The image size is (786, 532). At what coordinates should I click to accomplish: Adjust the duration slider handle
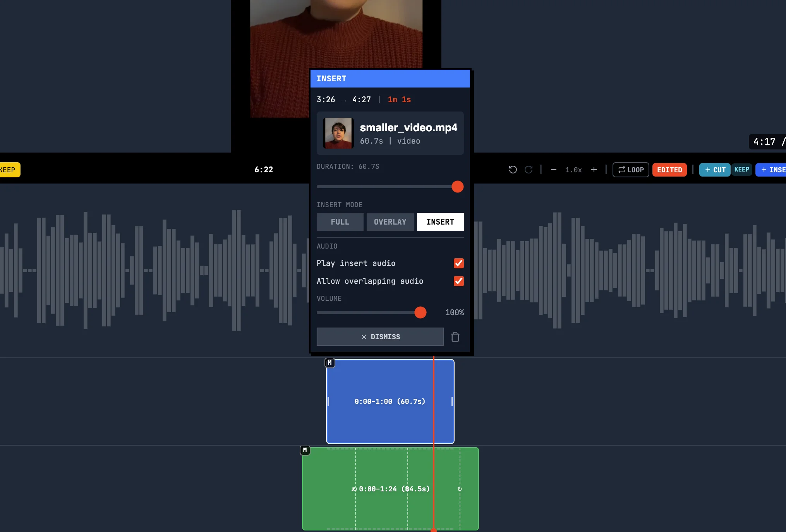[x=458, y=187]
